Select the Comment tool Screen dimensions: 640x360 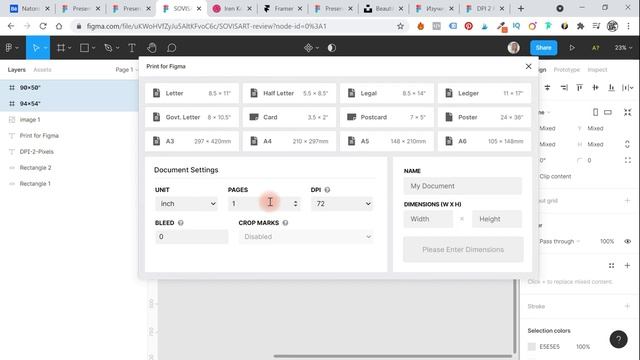point(171,48)
